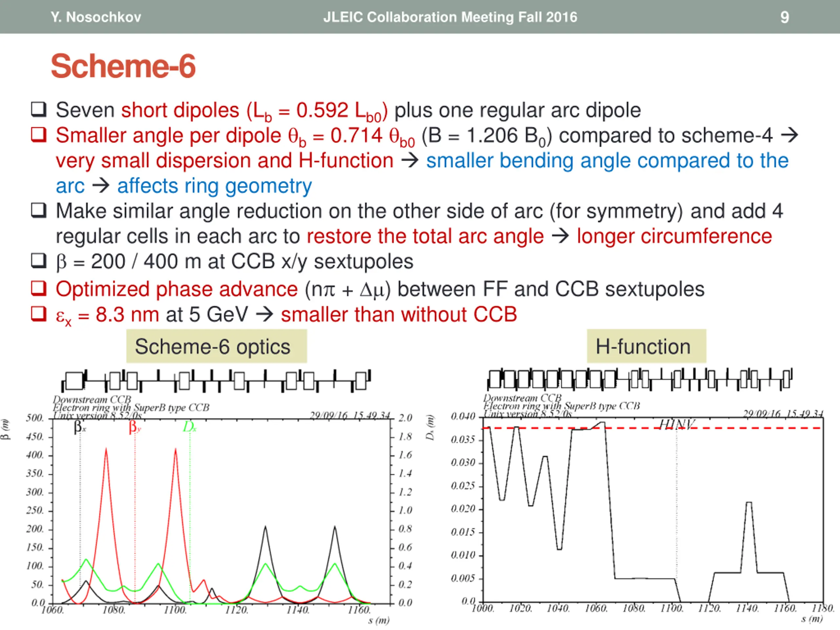Click the red text longer circumference
The height and width of the screenshot is (630, 840).
pyautogui.click(x=674, y=236)
